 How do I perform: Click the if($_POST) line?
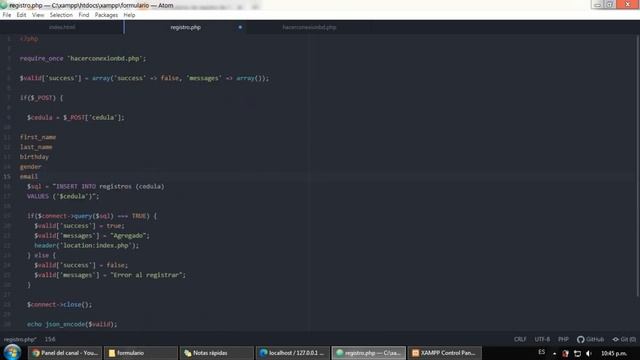pyautogui.click(x=41, y=98)
